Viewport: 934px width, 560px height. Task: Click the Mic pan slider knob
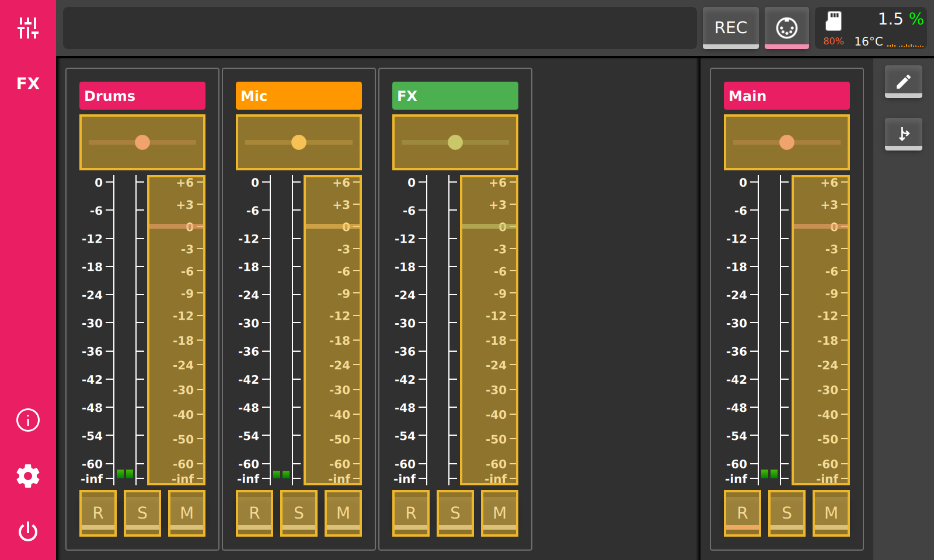299,142
